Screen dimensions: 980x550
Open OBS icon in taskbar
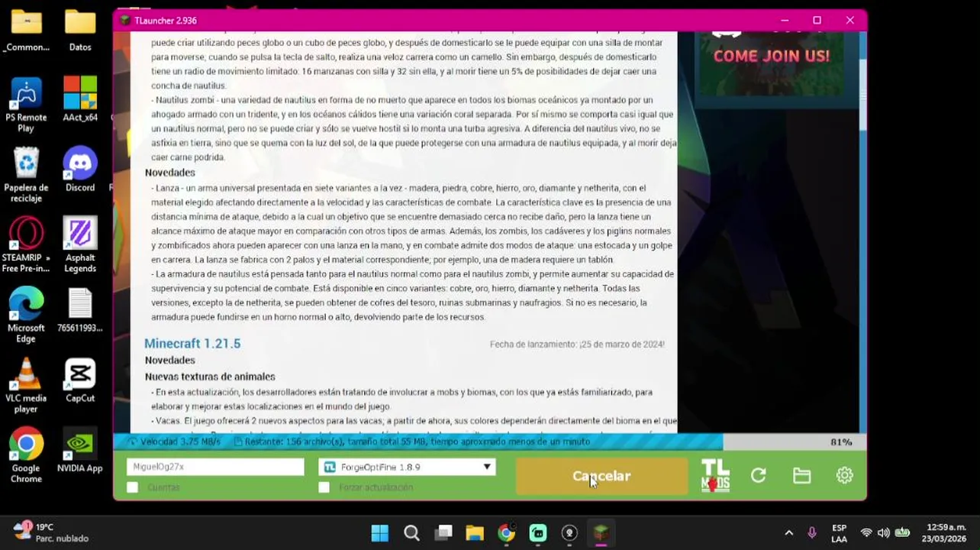pos(569,532)
